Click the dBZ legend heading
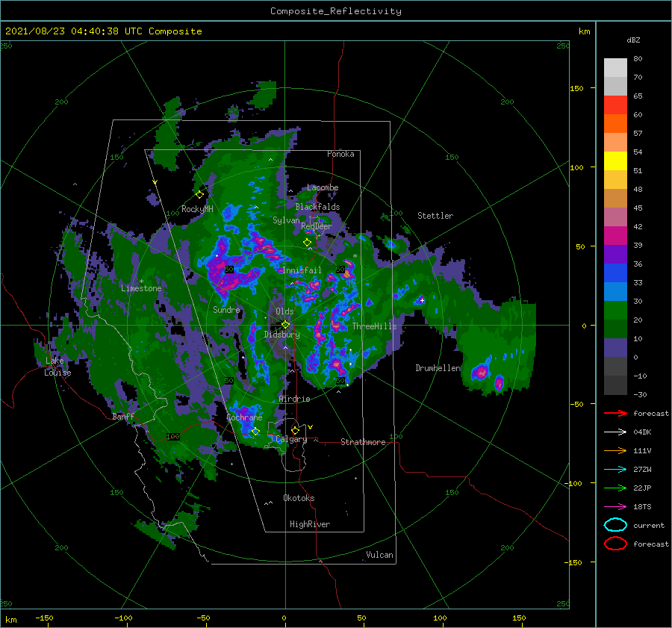This screenshot has height=628, width=672. pyautogui.click(x=633, y=40)
